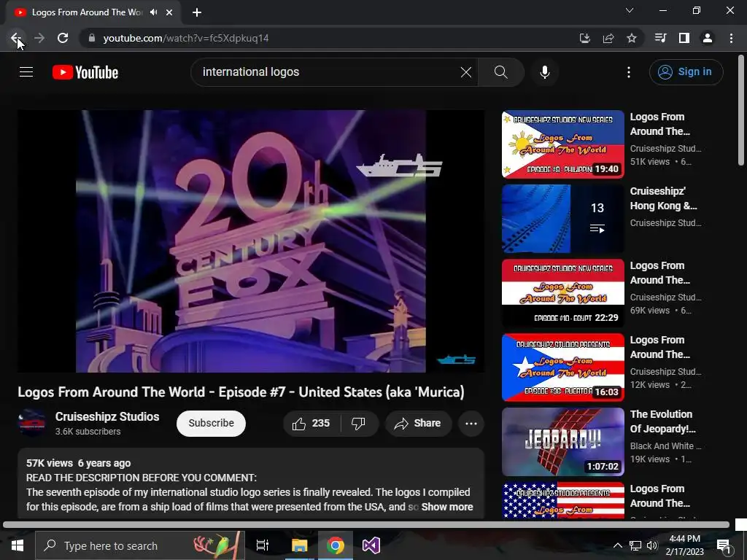Open Visual Studio from taskbar
The height and width of the screenshot is (560, 747).
click(371, 545)
